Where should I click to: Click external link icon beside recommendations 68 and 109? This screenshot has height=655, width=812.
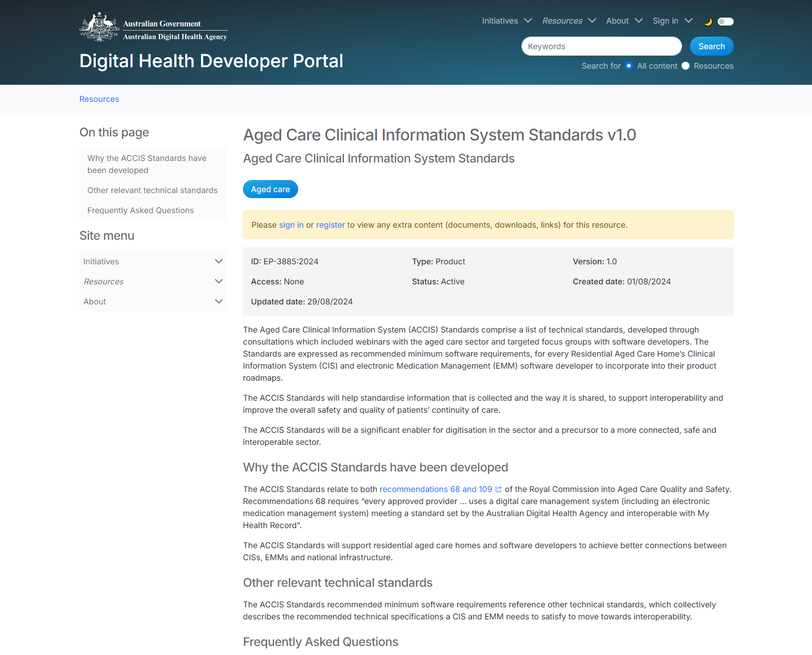coord(498,489)
